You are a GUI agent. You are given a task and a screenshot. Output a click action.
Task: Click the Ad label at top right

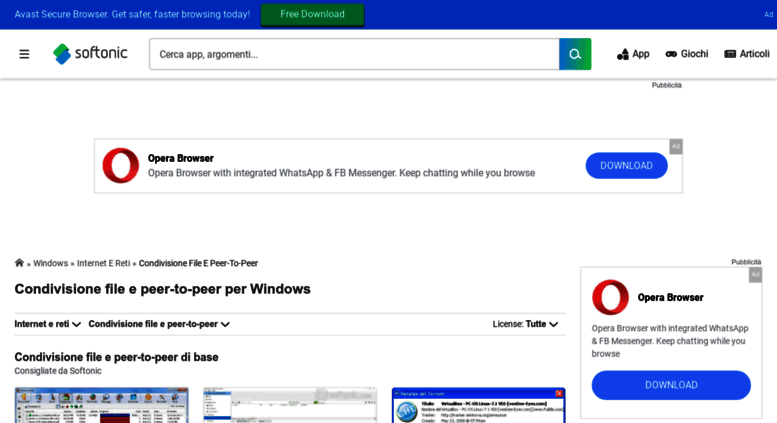(x=768, y=14)
